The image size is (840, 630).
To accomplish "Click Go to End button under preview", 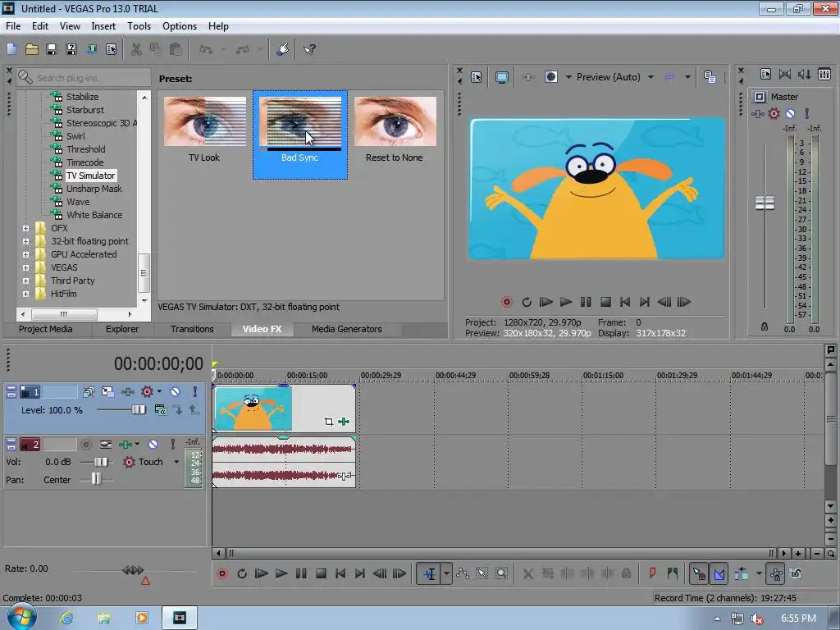I will click(645, 302).
